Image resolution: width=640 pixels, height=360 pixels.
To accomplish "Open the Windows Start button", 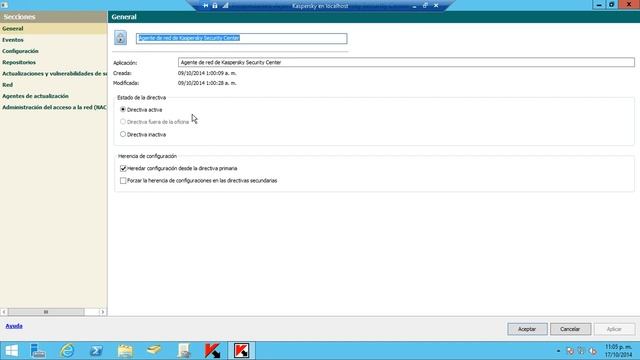I will coord(11,351).
